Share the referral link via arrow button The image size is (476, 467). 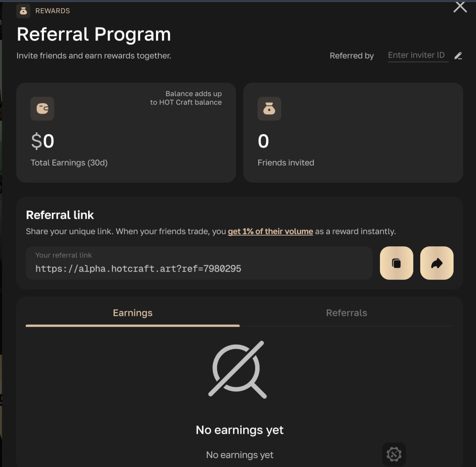click(437, 263)
